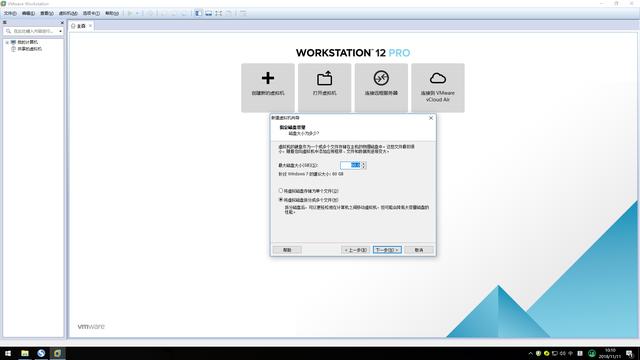This screenshot has height=360, width=640.
Task: Click the Unity mode toolbar icon
Action: (x=229, y=13)
